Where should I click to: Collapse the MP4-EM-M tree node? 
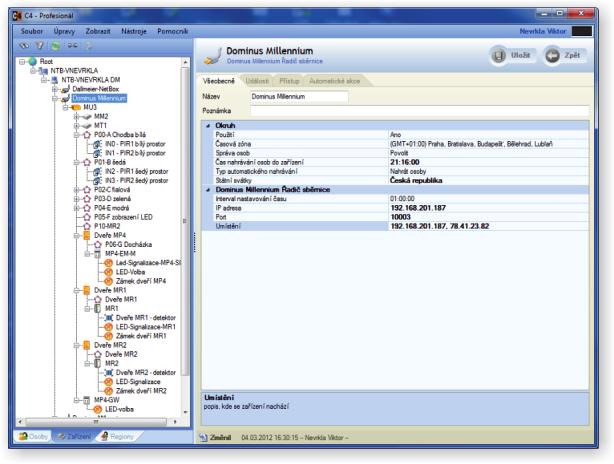click(87, 254)
